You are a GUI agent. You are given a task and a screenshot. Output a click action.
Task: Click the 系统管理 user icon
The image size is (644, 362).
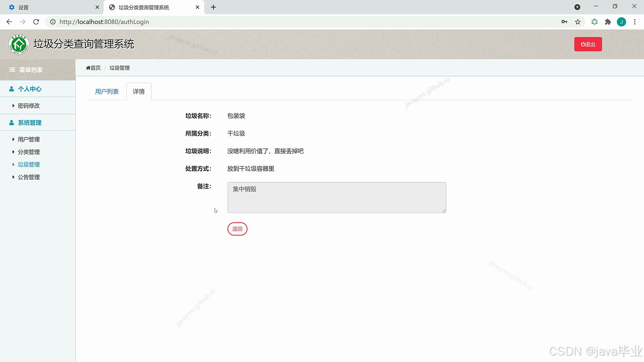pos(11,123)
